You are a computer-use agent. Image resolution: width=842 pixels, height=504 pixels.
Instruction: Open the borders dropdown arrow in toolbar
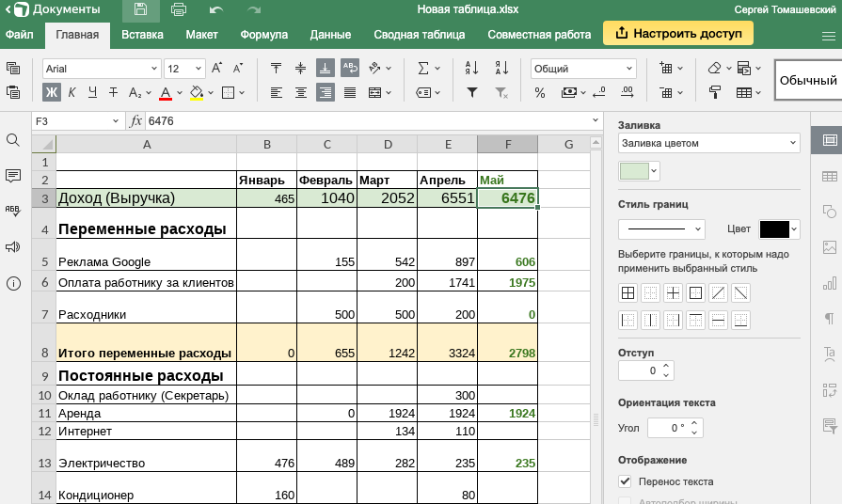tap(242, 93)
